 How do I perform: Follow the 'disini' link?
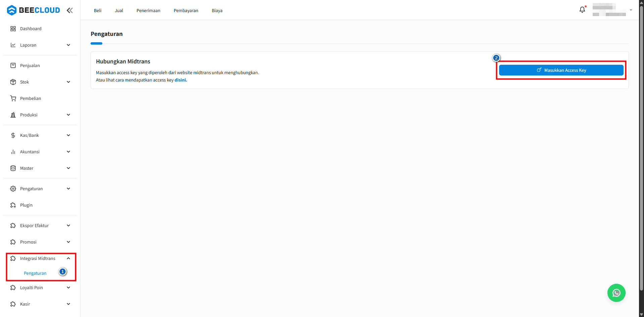click(x=180, y=80)
